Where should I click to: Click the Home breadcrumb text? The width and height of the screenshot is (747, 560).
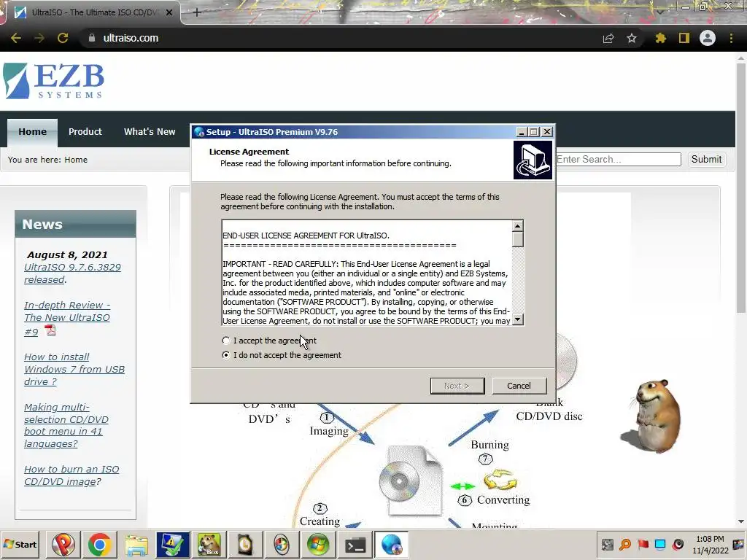click(76, 160)
